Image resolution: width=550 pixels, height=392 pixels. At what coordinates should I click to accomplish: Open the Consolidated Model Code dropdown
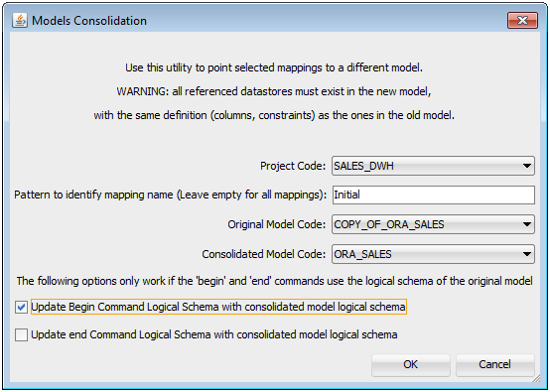pos(433,254)
